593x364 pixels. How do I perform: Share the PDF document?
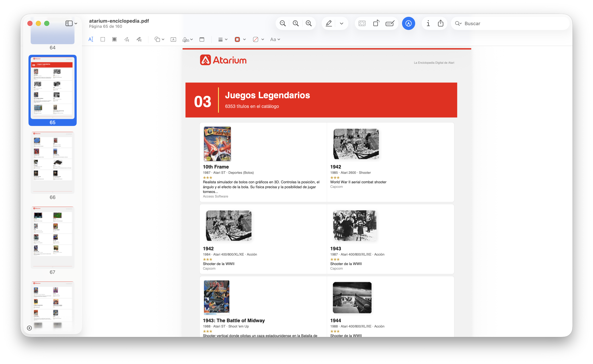point(441,23)
